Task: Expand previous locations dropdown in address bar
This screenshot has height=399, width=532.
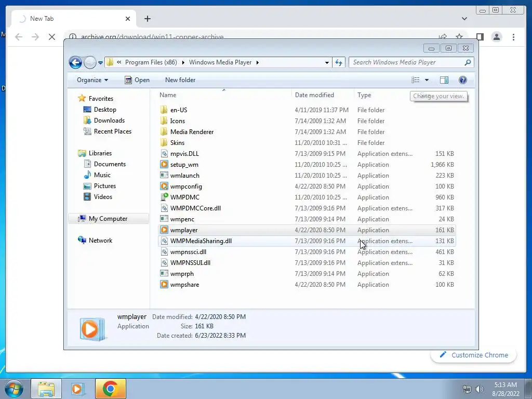Action: (327, 62)
